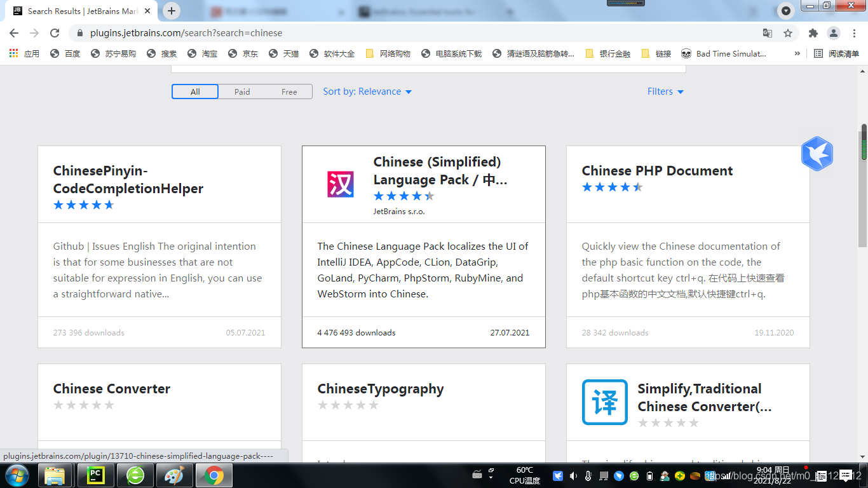The width and height of the screenshot is (868, 488).
Task: Click the 27.07.2021 date
Action: pos(510,333)
